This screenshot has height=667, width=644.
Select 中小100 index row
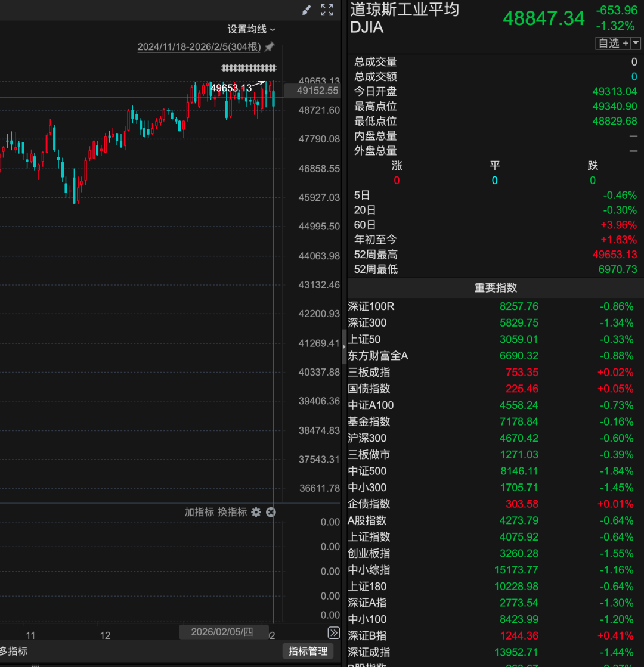(496, 619)
